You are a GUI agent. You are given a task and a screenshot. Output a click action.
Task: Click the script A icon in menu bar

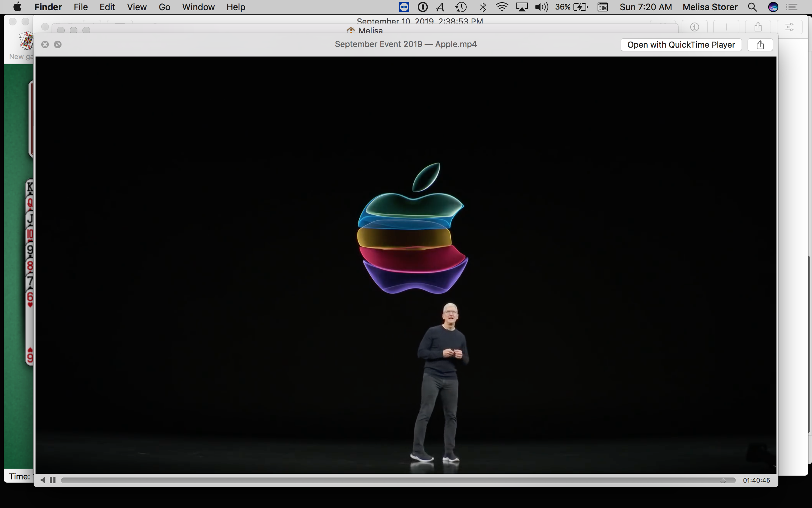tap(441, 7)
